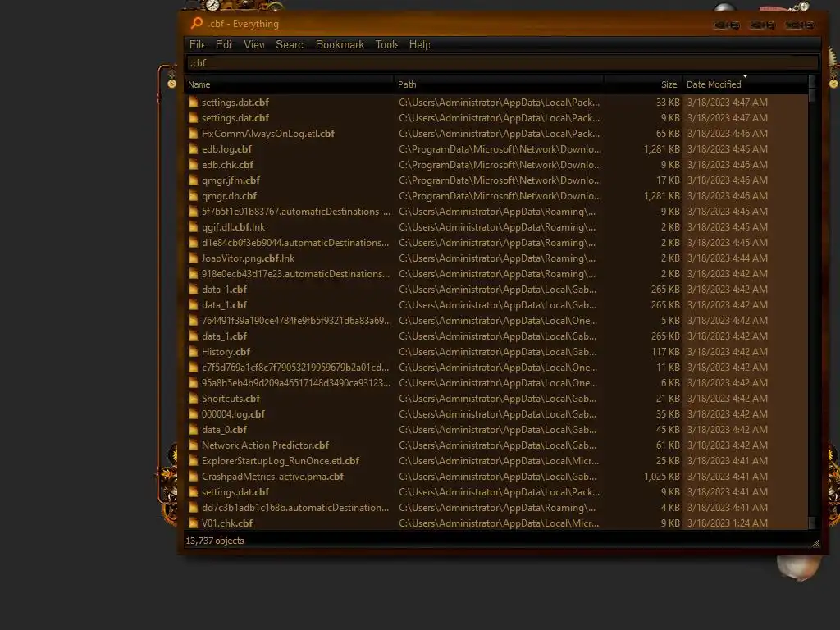840x630 pixels.
Task: Select file name starting with c7f5d769a1cf8c7f
Action: tap(295, 367)
